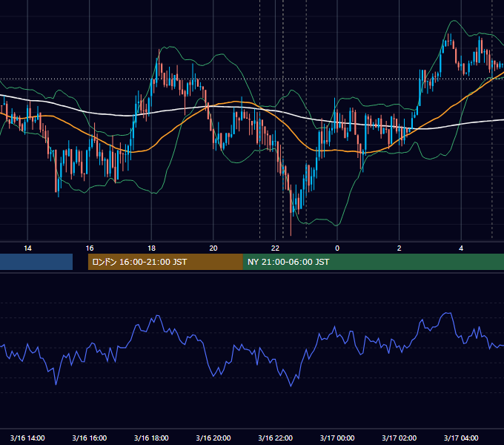
Task: Click the 4 hour label on price chart axis
Action: tap(461, 248)
